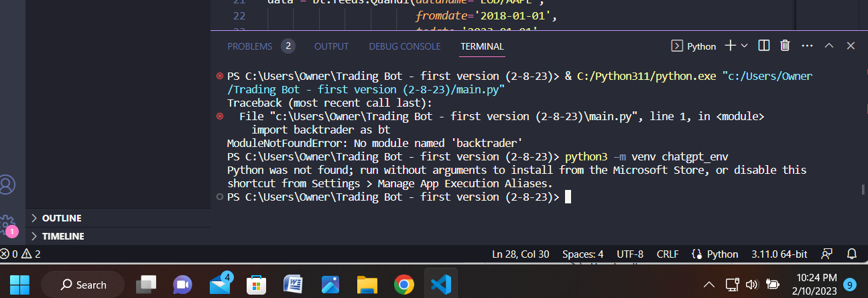Open the volume icon in system tray

[x=751, y=285]
